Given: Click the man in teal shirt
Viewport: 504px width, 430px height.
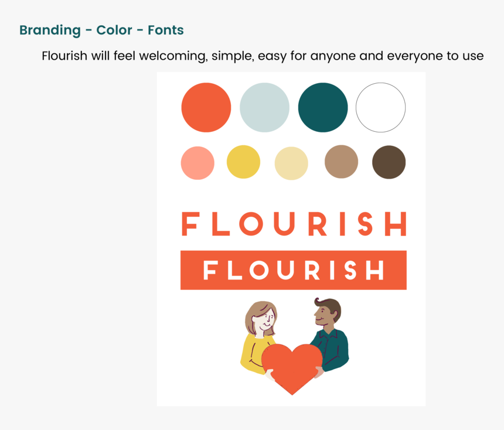Looking at the screenshot, I should tap(331, 336).
